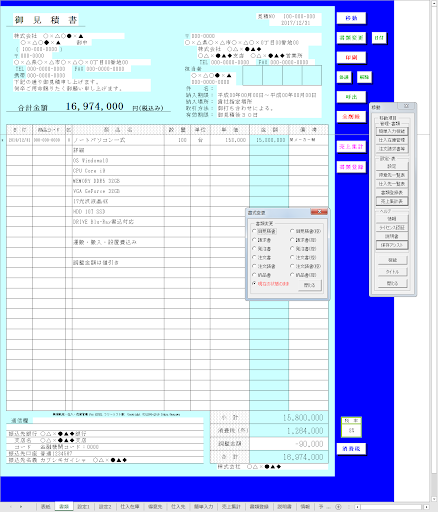Click the red 全削除 button
This screenshot has width=438, height=512.
(x=351, y=116)
